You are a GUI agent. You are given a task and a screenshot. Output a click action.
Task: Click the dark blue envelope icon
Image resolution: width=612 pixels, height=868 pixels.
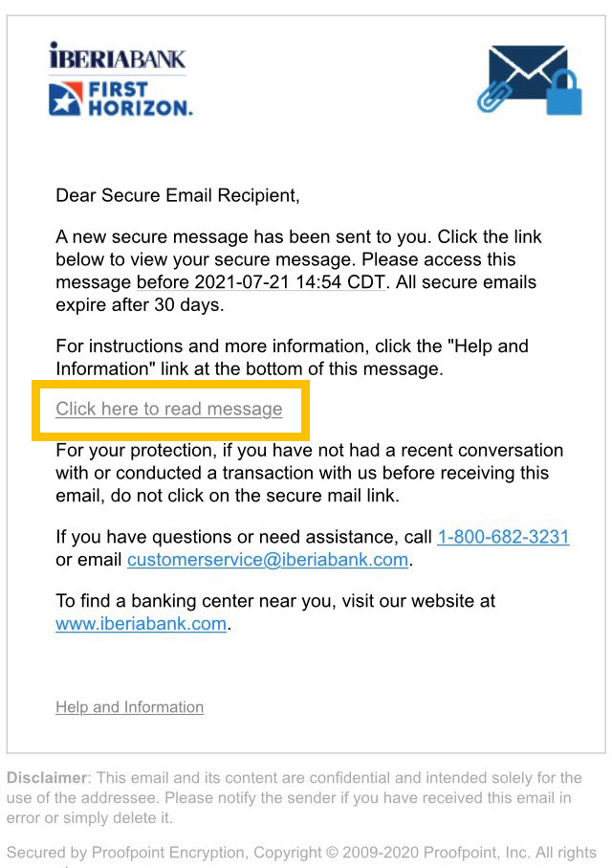coord(526,73)
